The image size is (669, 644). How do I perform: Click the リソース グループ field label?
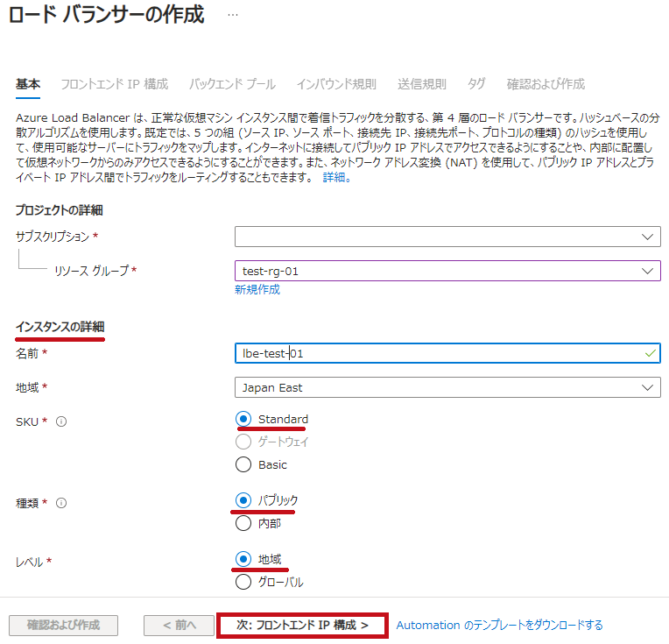pos(91,271)
